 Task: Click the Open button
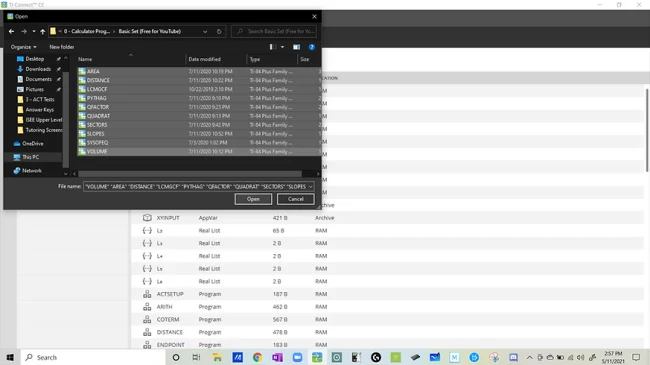253,199
